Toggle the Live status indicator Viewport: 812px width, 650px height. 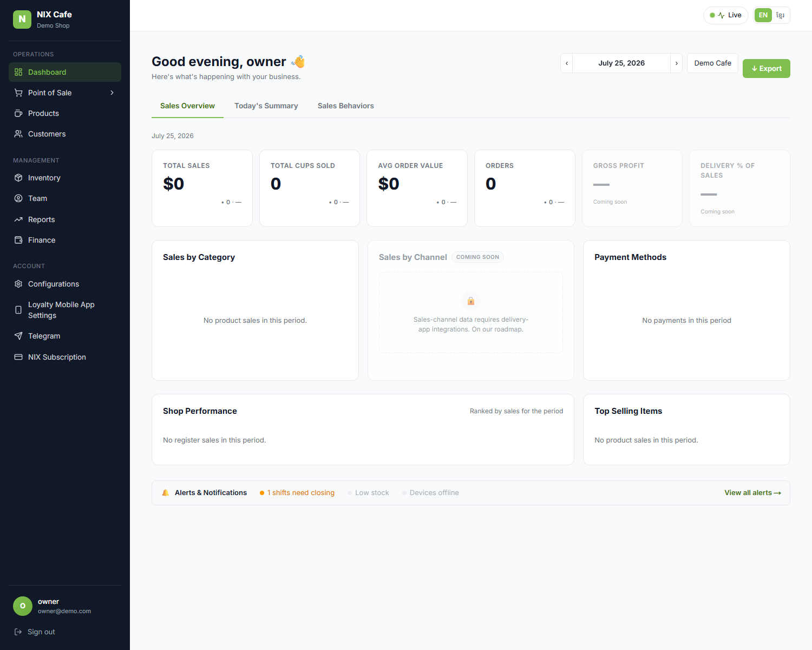tap(726, 15)
